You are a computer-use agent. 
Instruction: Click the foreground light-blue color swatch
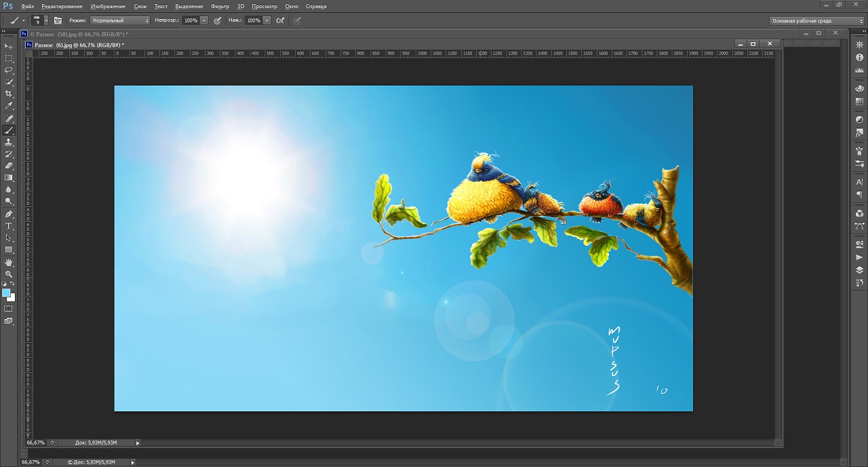[6, 293]
